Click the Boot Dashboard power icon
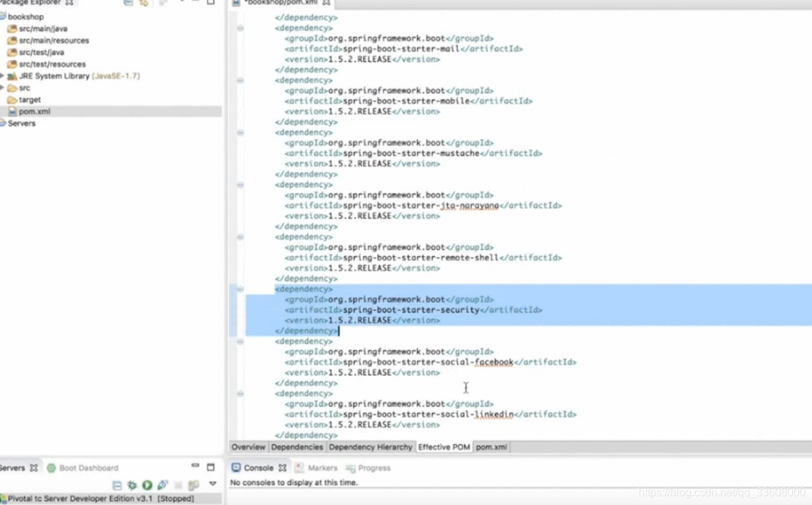The width and height of the screenshot is (812, 505). point(51,468)
